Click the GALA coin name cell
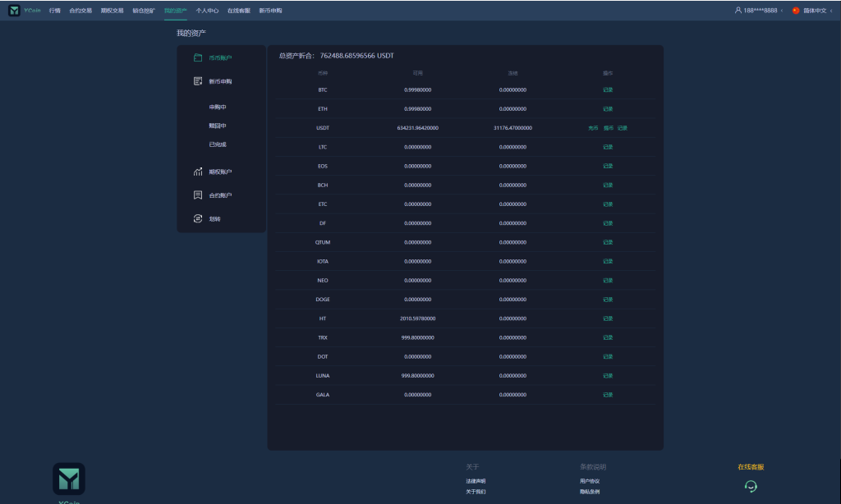The height and width of the screenshot is (504, 841). point(322,395)
